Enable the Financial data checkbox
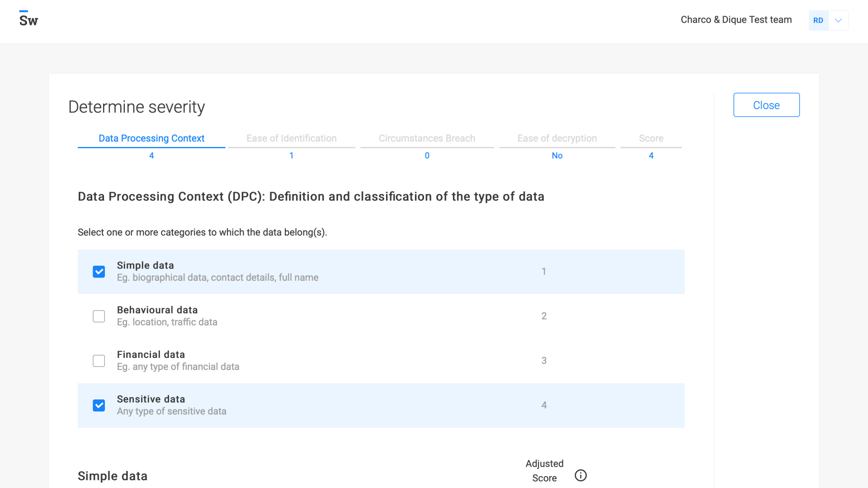This screenshot has height=488, width=868. [x=99, y=361]
